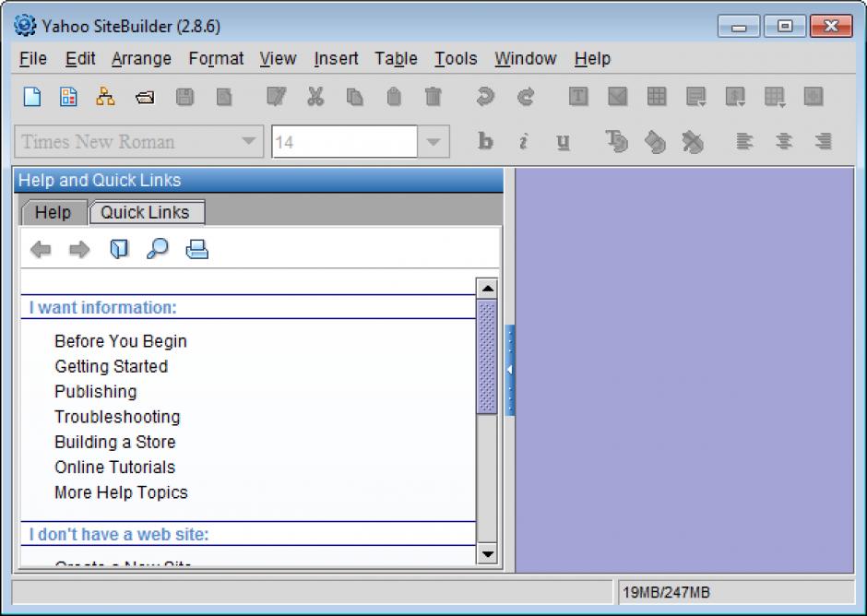This screenshot has height=616, width=867.
Task: Open the dollar-sign store dropdown icon
Action: [x=735, y=97]
